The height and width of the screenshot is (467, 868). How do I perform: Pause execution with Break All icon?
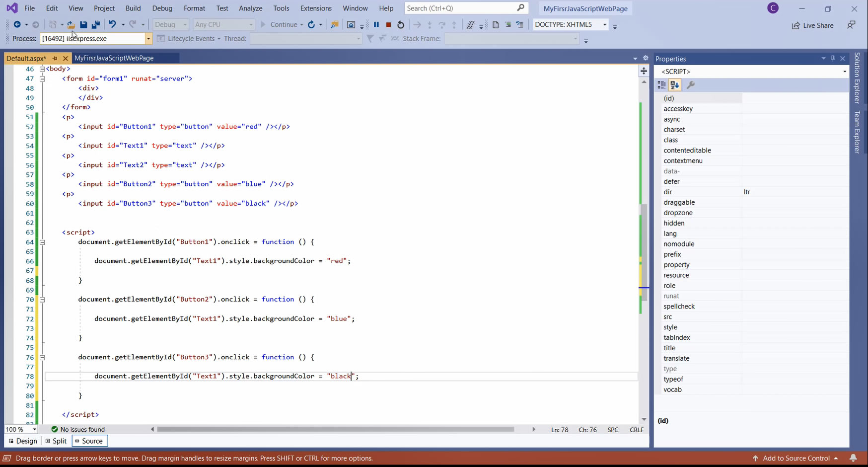click(x=376, y=24)
